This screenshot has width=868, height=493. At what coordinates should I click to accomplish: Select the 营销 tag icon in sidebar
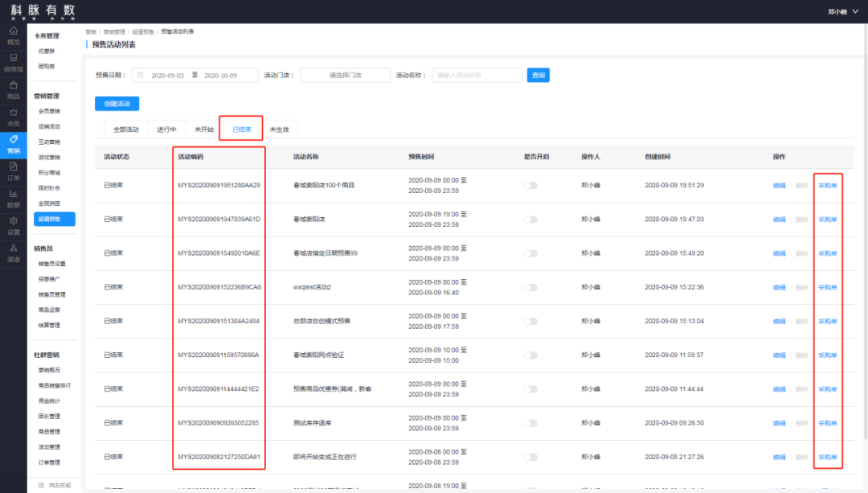click(x=14, y=140)
